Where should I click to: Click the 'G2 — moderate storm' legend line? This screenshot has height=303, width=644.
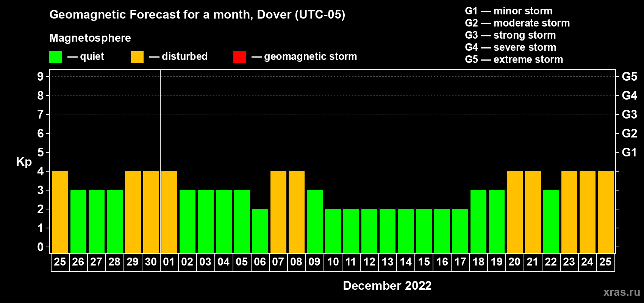[517, 23]
